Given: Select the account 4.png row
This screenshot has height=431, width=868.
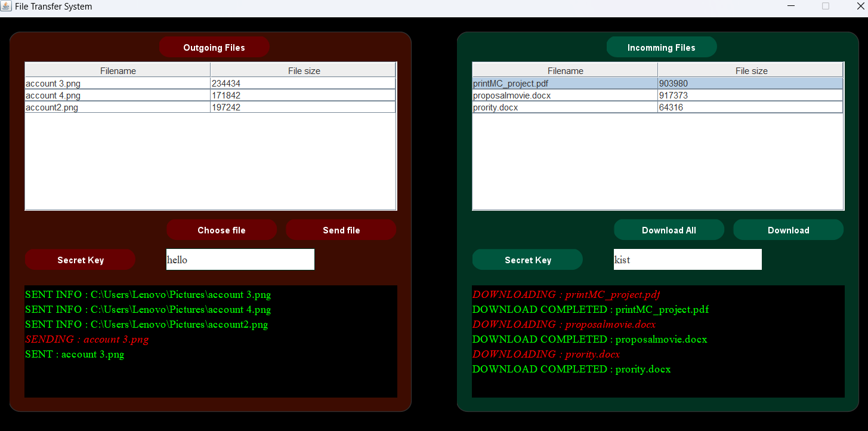Looking at the screenshot, I should (211, 96).
